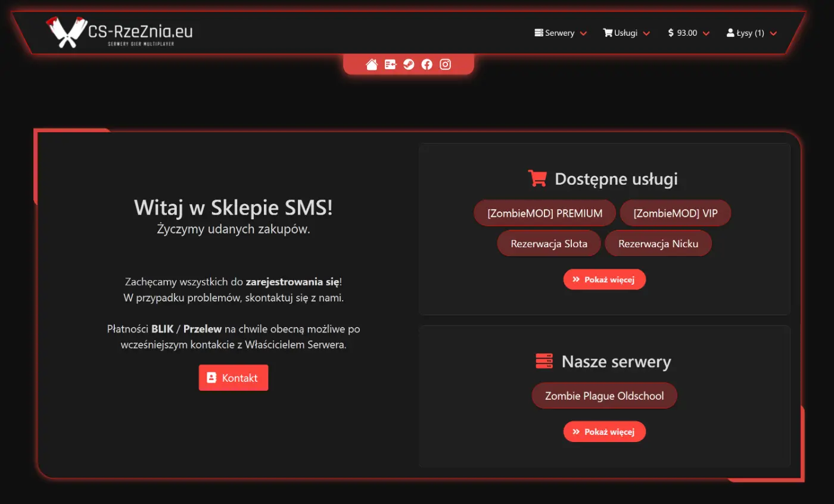Select the [ZombieMOD] VIP service
This screenshot has height=504, width=834.
675,213
